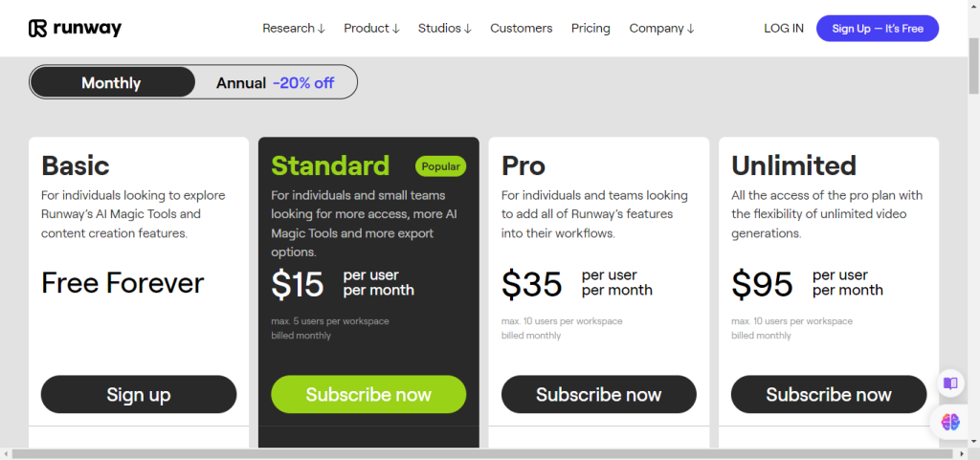Switch billing to Annual -20% off
This screenshot has width=980, height=460.
(x=275, y=83)
